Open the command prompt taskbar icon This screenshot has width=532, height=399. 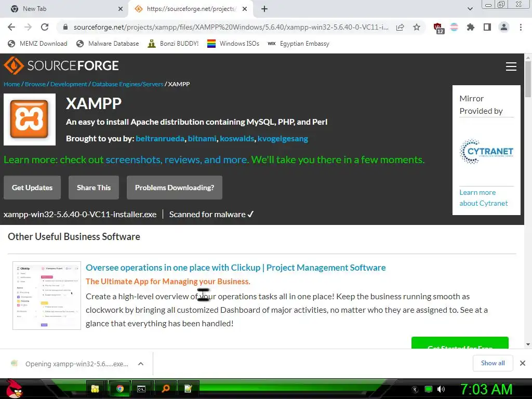141,389
